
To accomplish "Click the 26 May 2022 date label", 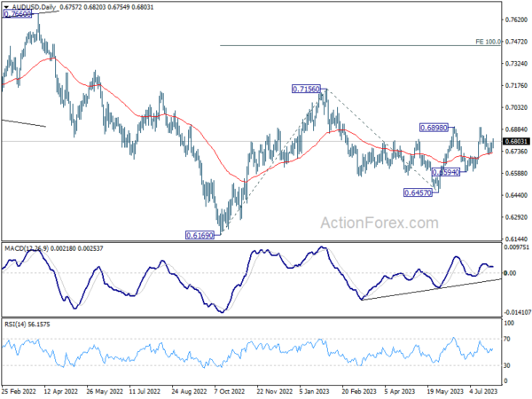I will (x=105, y=391).
